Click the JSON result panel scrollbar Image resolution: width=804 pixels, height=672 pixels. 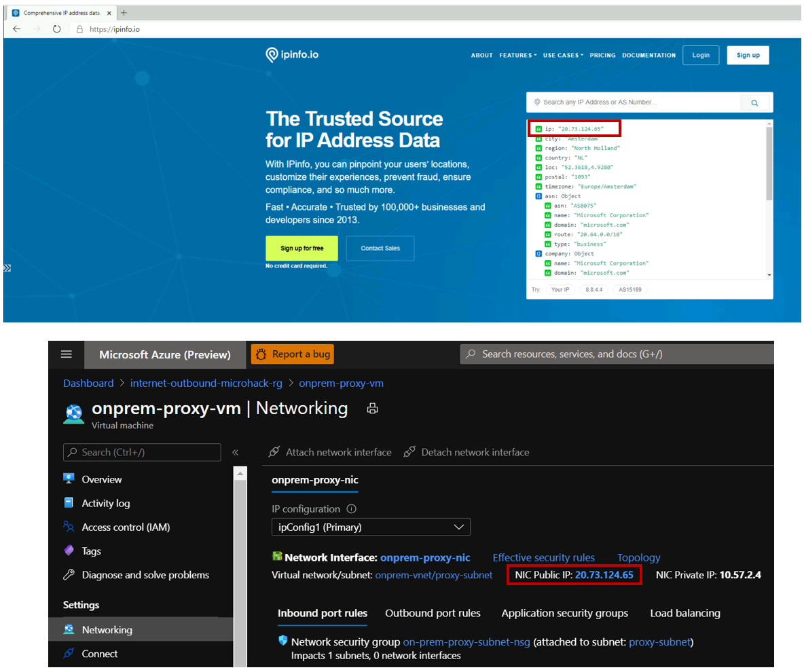(769, 164)
